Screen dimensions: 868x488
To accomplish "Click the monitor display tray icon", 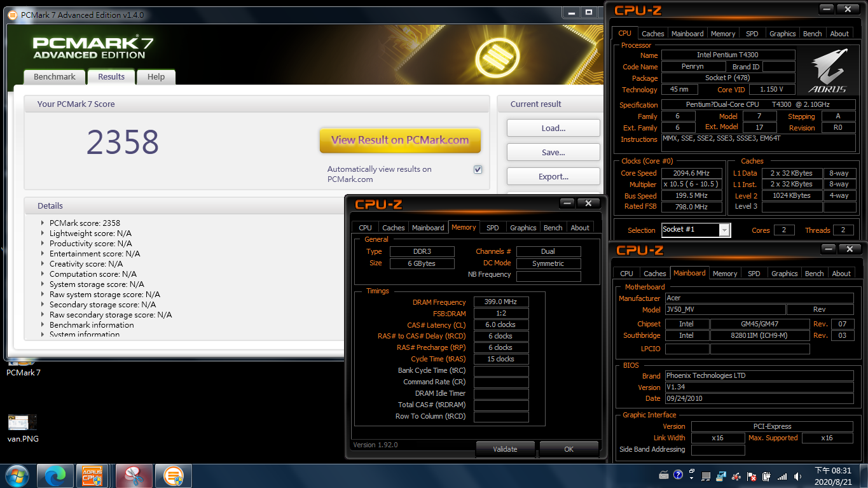I will (706, 476).
